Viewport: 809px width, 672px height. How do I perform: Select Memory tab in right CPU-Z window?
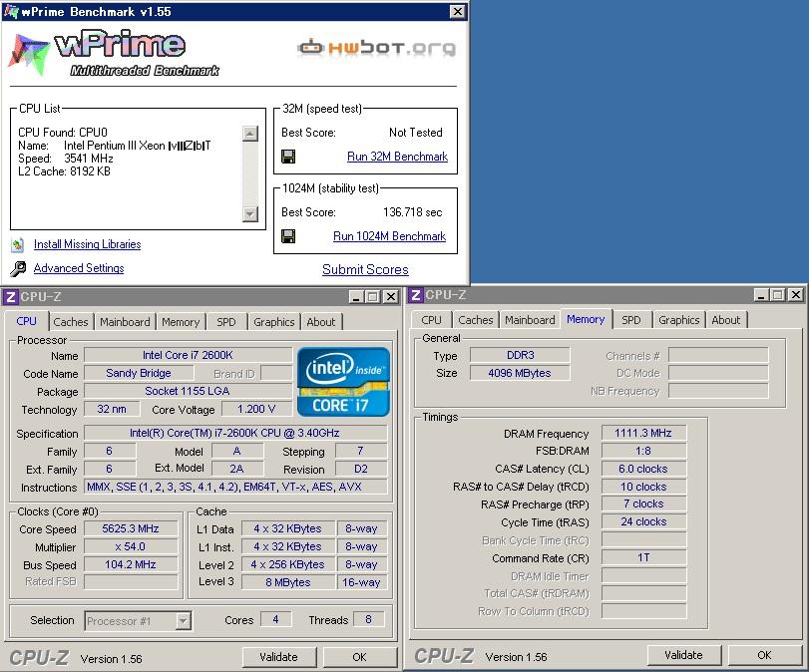coord(586,319)
